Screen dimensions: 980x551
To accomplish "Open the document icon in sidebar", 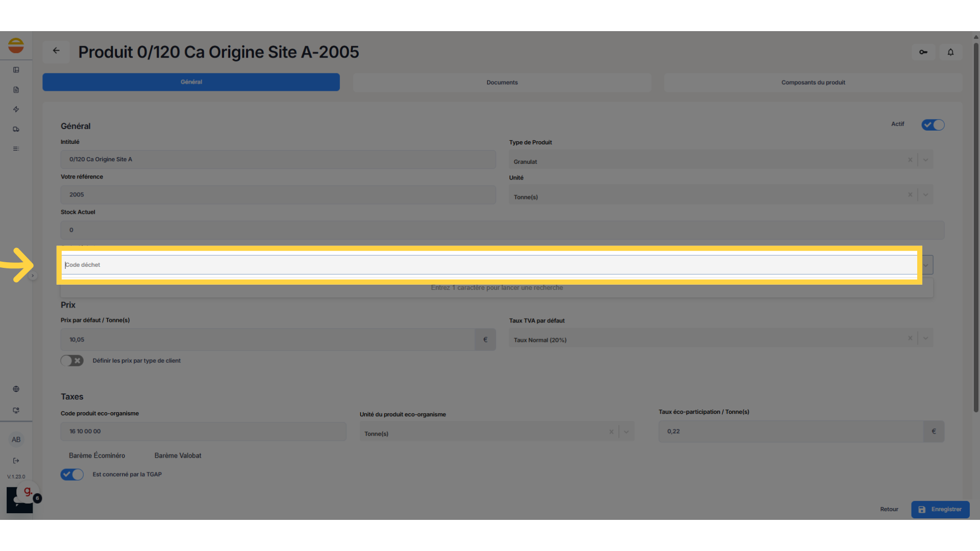I will click(x=16, y=90).
